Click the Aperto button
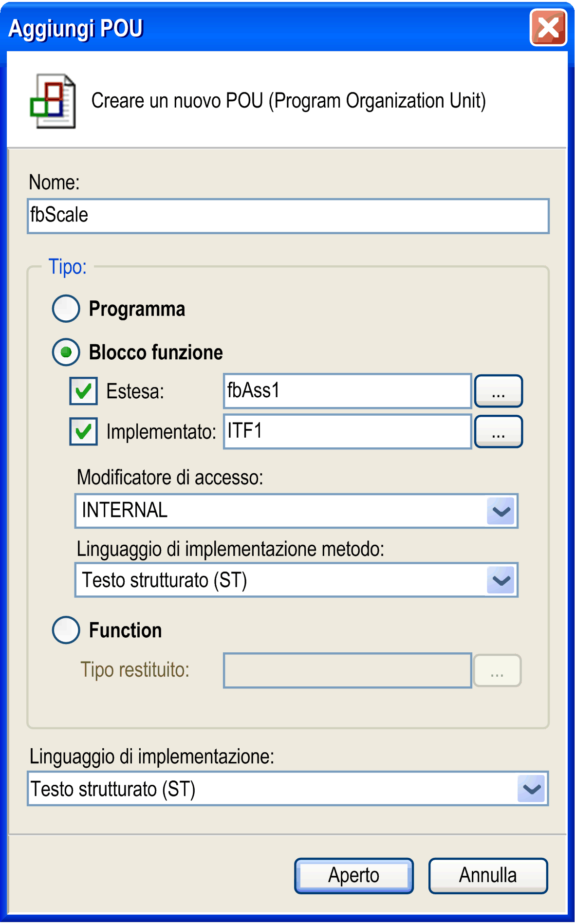575x924 pixels. 354,875
